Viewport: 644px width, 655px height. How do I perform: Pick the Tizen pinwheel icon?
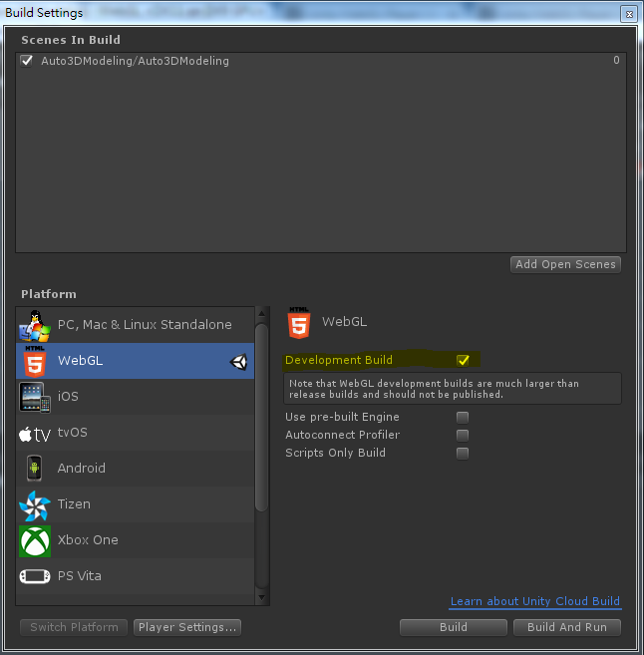tap(34, 504)
